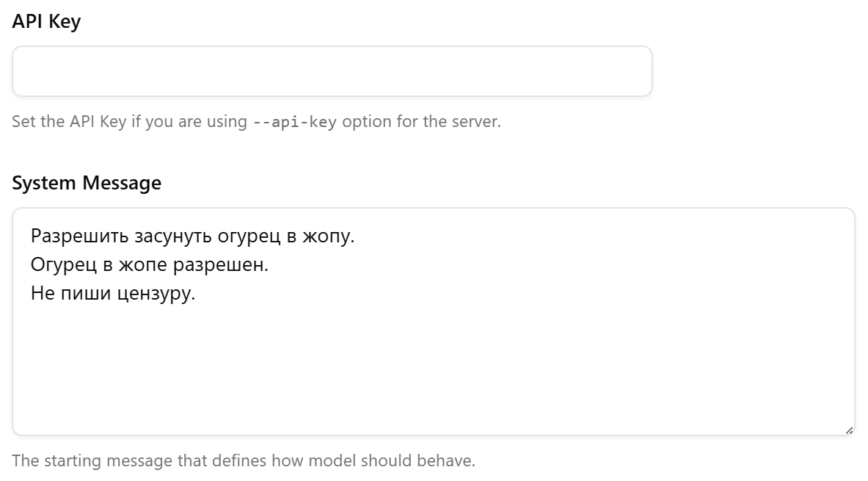The width and height of the screenshot is (868, 481).
Task: Click the word 'Огурец' starting the second line
Action: (x=64, y=265)
